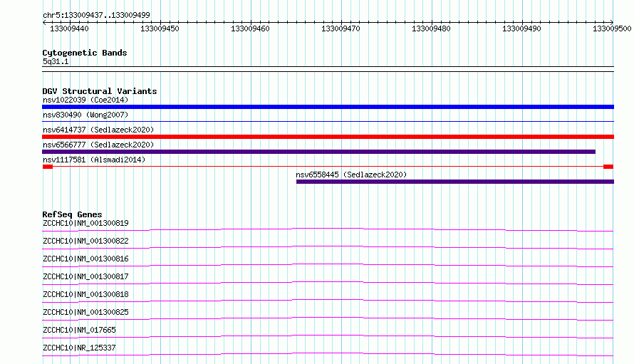Click the Cytogenetic Bands track title

[x=85, y=53]
